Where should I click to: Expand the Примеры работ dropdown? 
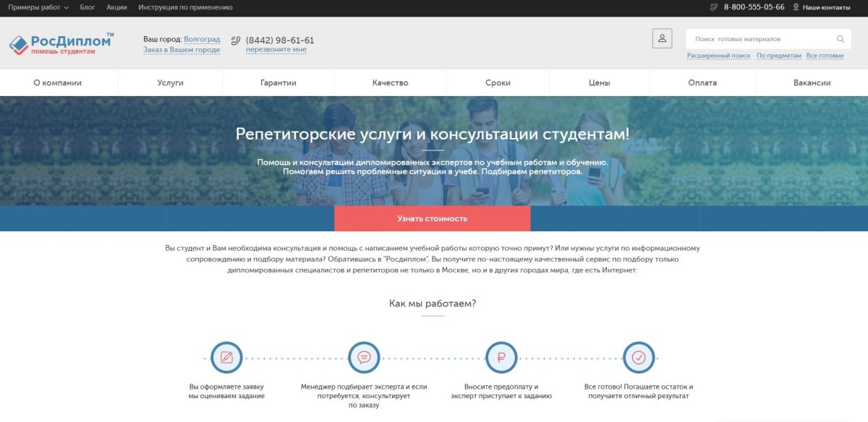coord(38,7)
